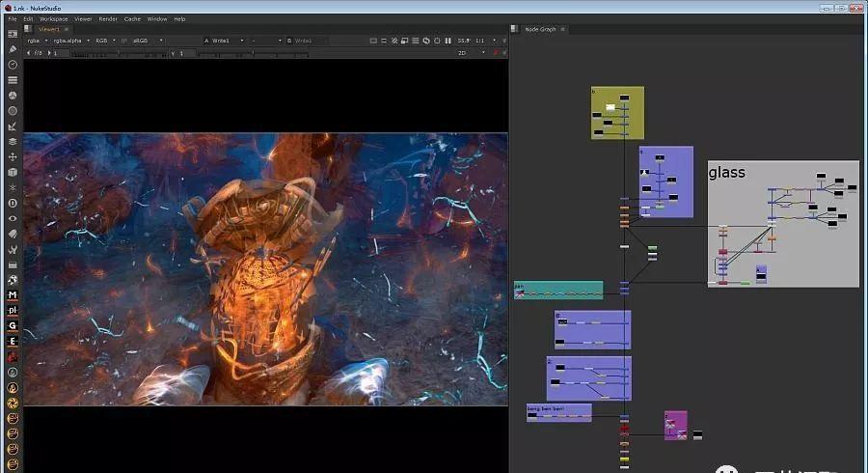Viewport: 868px width, 473px height.
Task: Open the 2D view mode dropdown
Action: tap(471, 53)
